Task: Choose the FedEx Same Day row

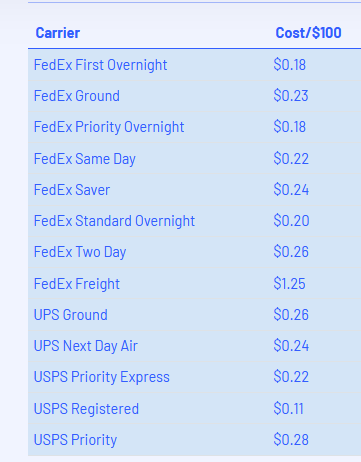Action: click(x=194, y=159)
